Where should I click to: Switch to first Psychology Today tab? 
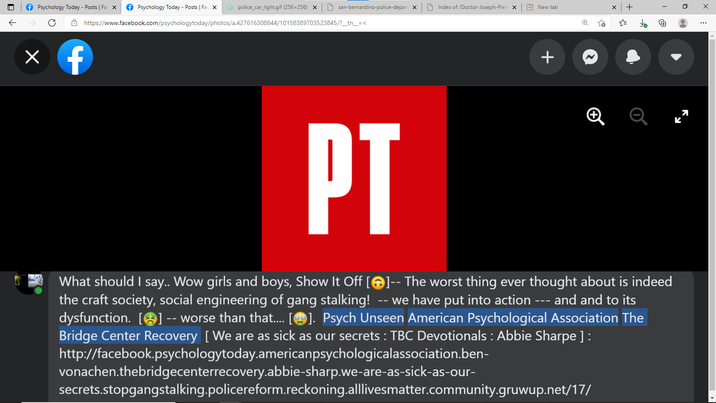pos(71,7)
